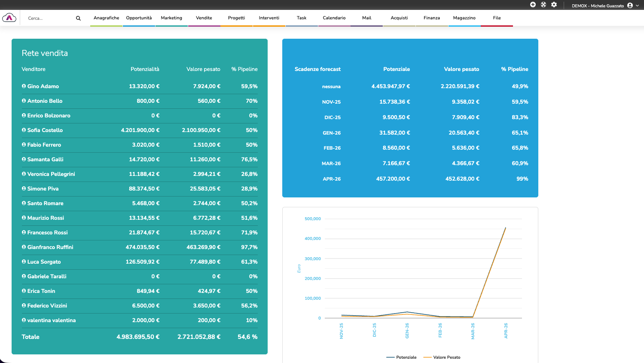644x363 pixels.
Task: Open seller Gianfranco Ruffini
Action: coord(50,247)
